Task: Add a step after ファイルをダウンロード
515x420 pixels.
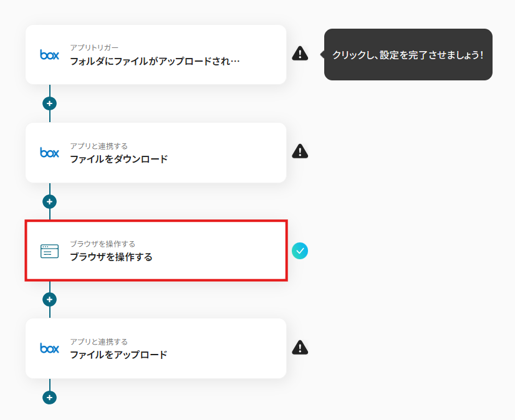Action: click(50, 201)
